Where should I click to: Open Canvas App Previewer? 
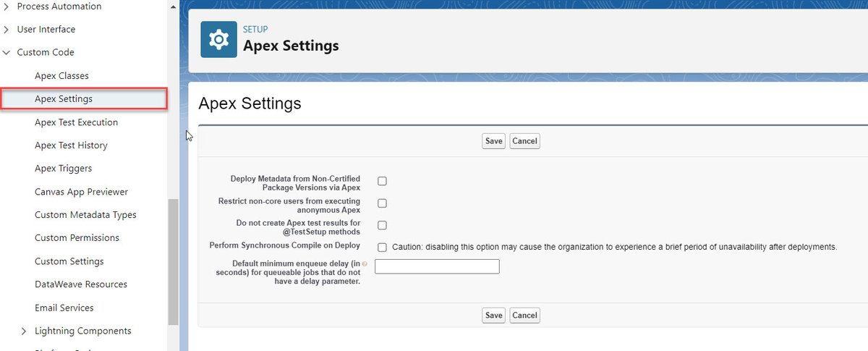[x=81, y=192]
